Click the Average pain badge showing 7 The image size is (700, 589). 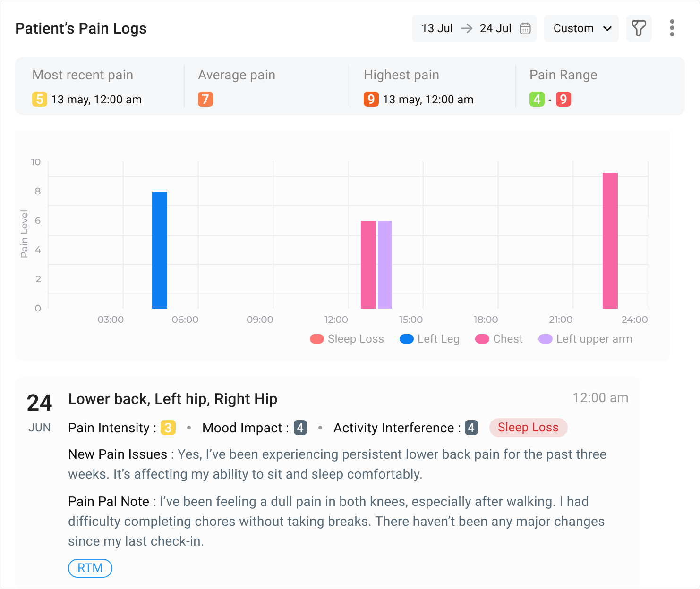(x=205, y=100)
